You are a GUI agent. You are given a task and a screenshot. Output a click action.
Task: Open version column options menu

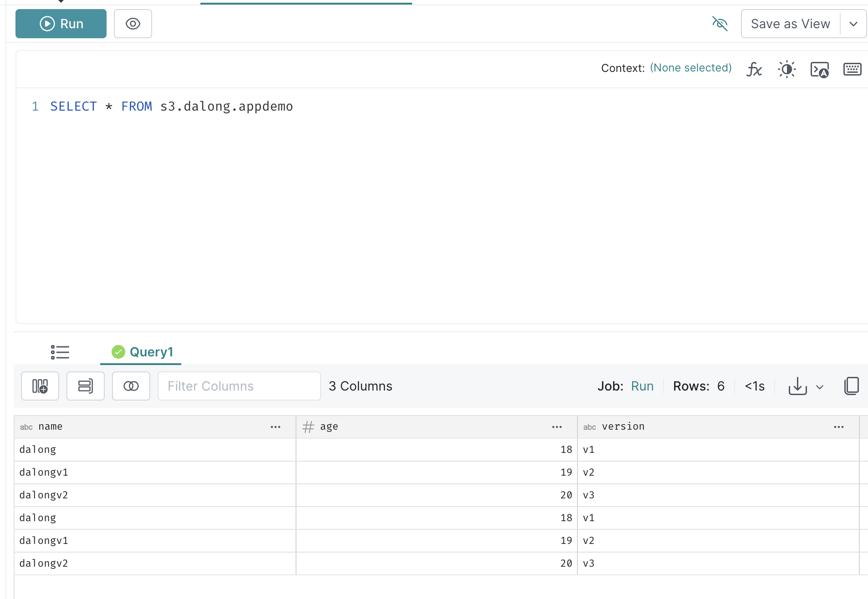point(839,427)
